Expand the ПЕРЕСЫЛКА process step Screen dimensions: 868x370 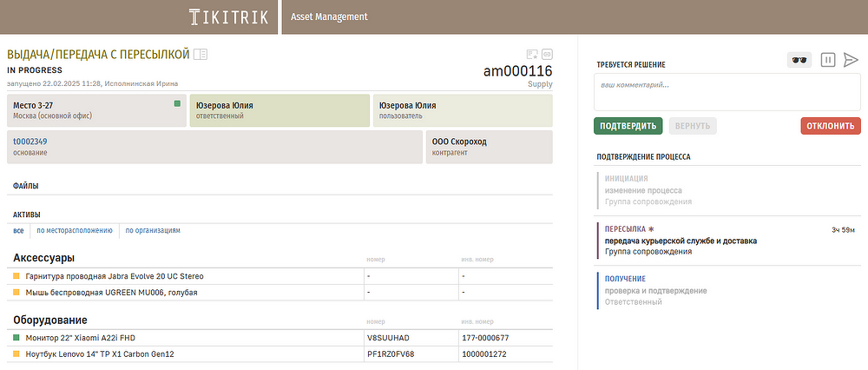point(618,229)
